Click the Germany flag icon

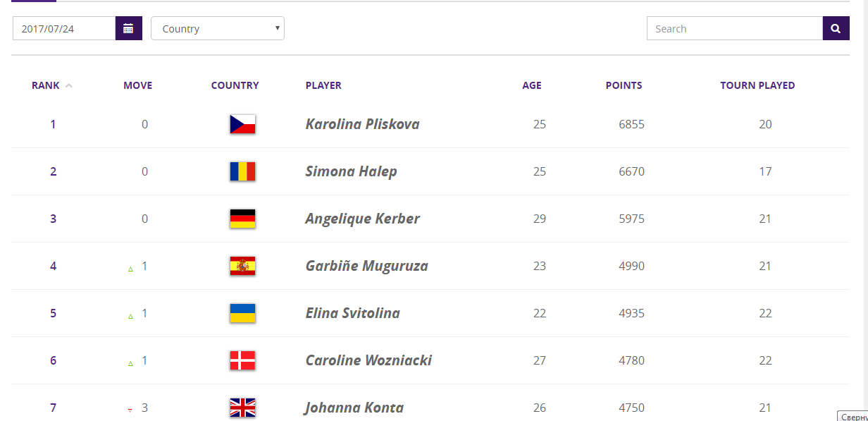242,219
